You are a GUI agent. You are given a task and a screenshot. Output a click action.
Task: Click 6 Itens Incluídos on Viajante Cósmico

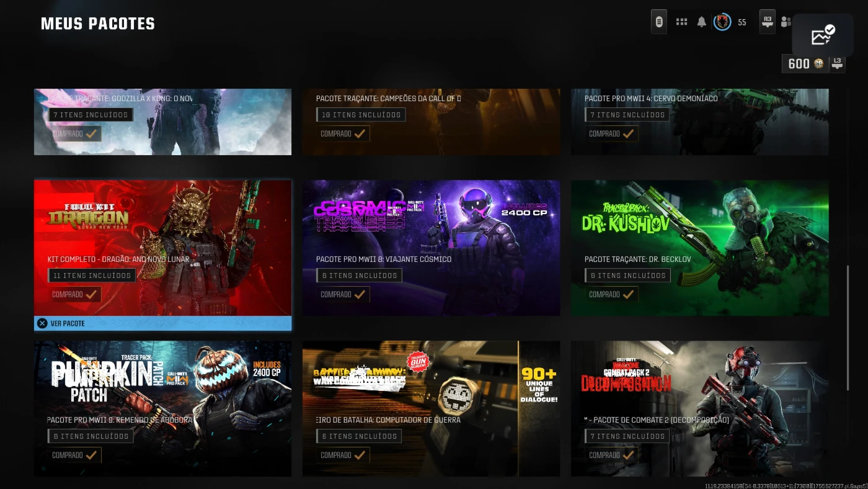click(359, 276)
